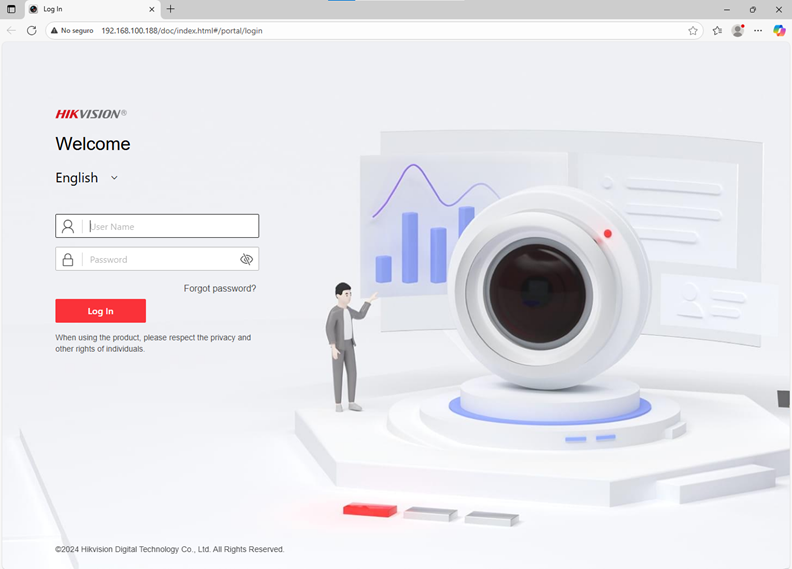Open a new tab with plus button
Image resolution: width=792 pixels, height=569 pixels.
click(170, 9)
